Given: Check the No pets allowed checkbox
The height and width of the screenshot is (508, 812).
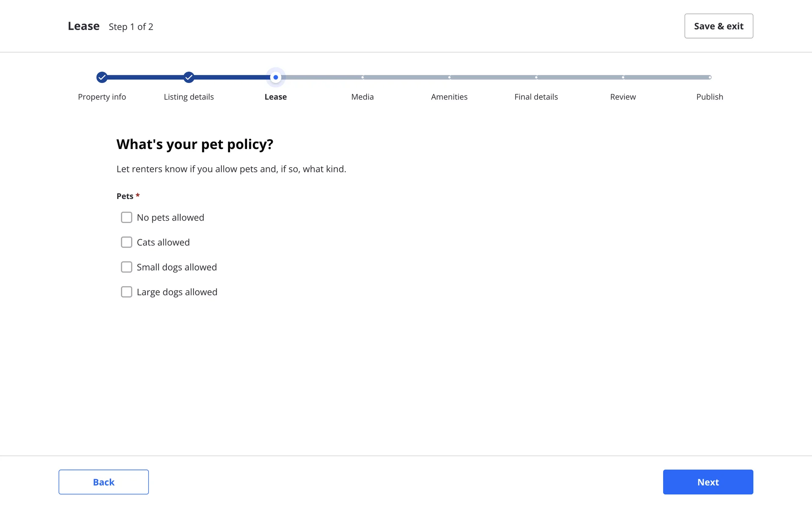Looking at the screenshot, I should pos(126,217).
